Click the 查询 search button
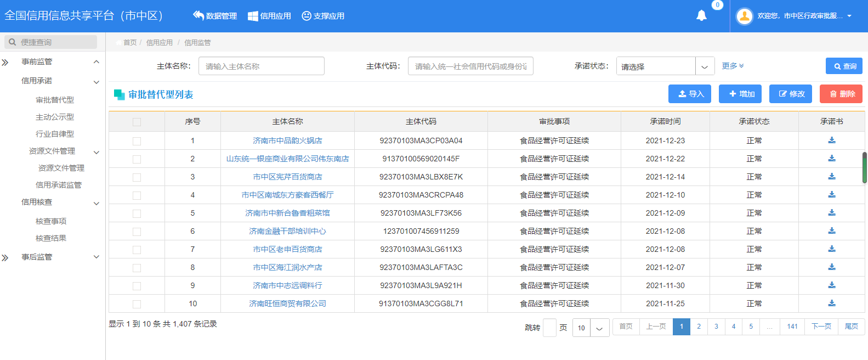Screen dimensions: 868x360 (x=844, y=66)
